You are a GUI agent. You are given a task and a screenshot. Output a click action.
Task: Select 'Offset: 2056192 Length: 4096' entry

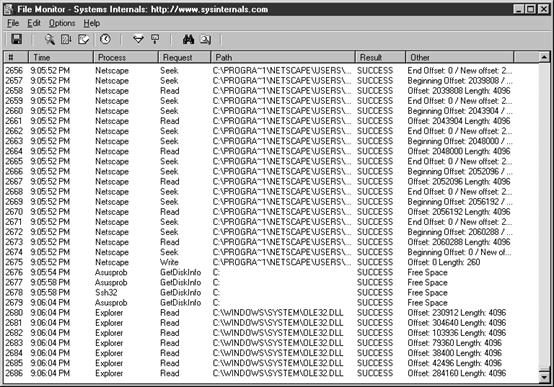459,212
